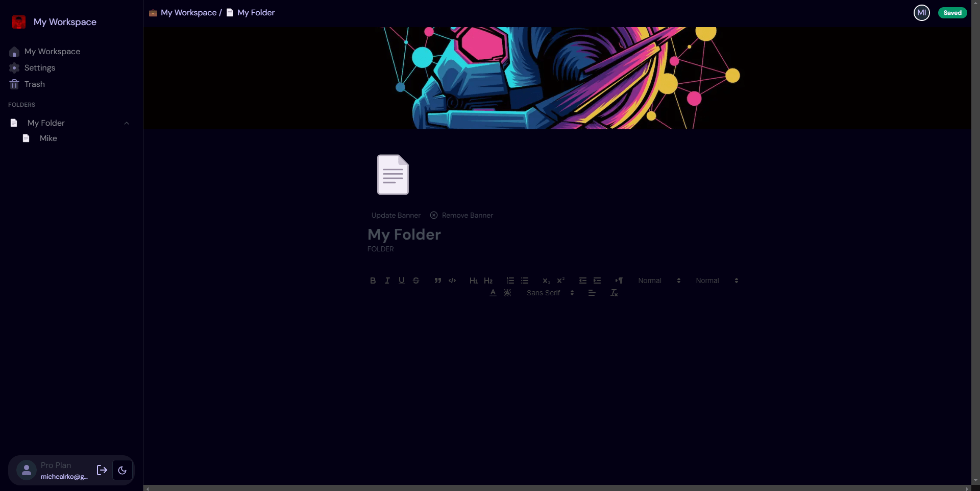The width and height of the screenshot is (980, 491).
Task: Toggle bold formatting in editor toolbar
Action: 373,280
